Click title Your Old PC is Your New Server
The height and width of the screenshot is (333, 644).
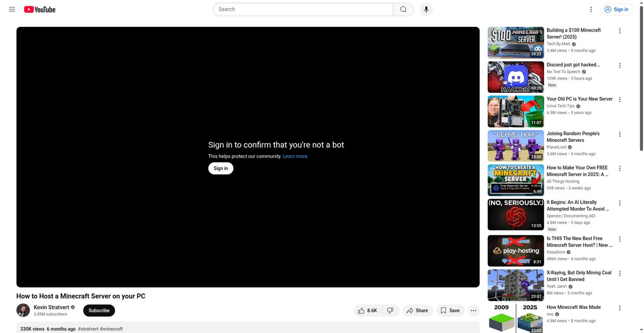click(580, 99)
